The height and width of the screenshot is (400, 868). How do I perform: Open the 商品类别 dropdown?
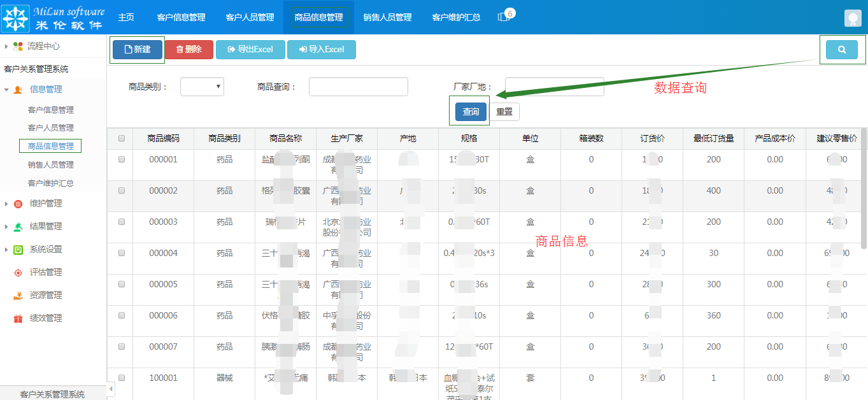(202, 86)
